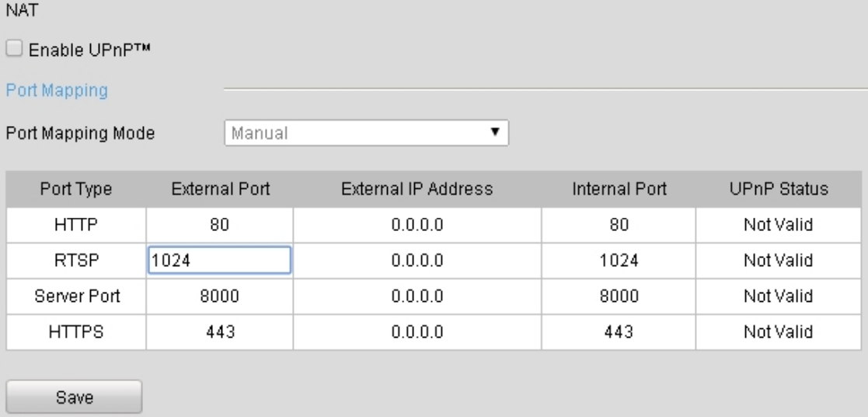The image size is (868, 417).
Task: Click the RTSP External Port input field
Action: [219, 261]
